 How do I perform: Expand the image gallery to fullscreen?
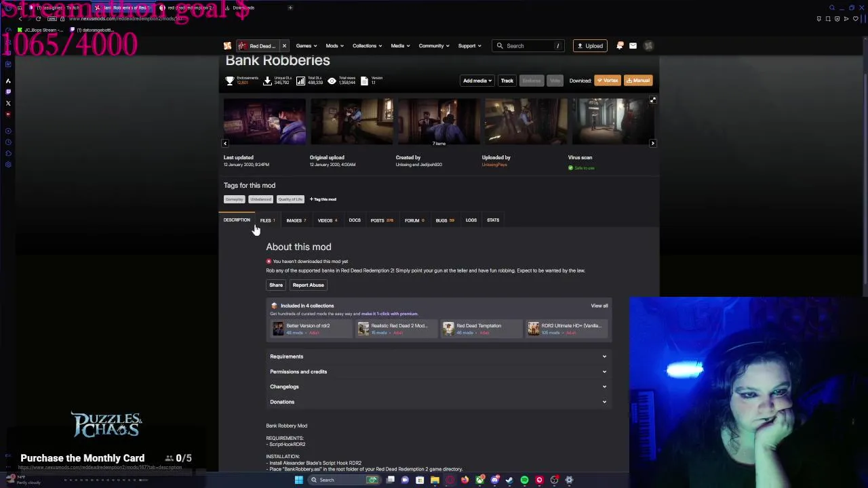click(x=652, y=100)
